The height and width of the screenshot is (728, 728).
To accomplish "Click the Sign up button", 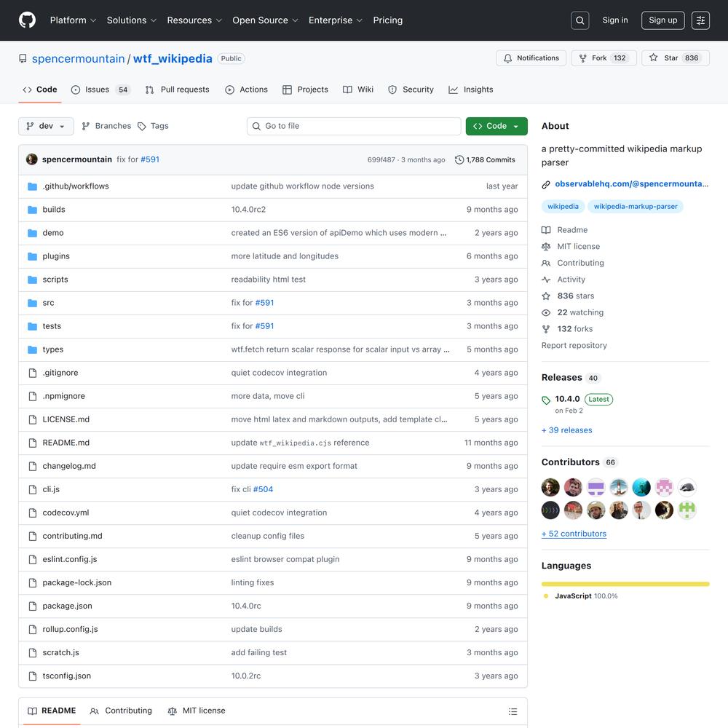I will (662, 20).
